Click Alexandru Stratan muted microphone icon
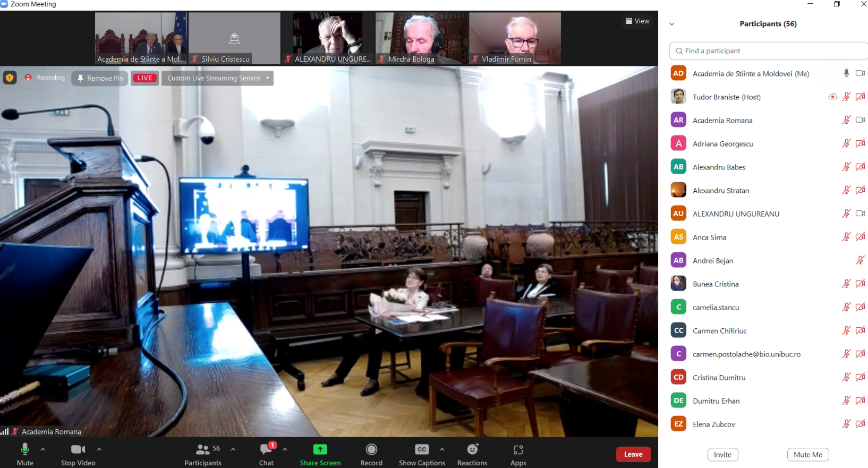 click(x=846, y=190)
